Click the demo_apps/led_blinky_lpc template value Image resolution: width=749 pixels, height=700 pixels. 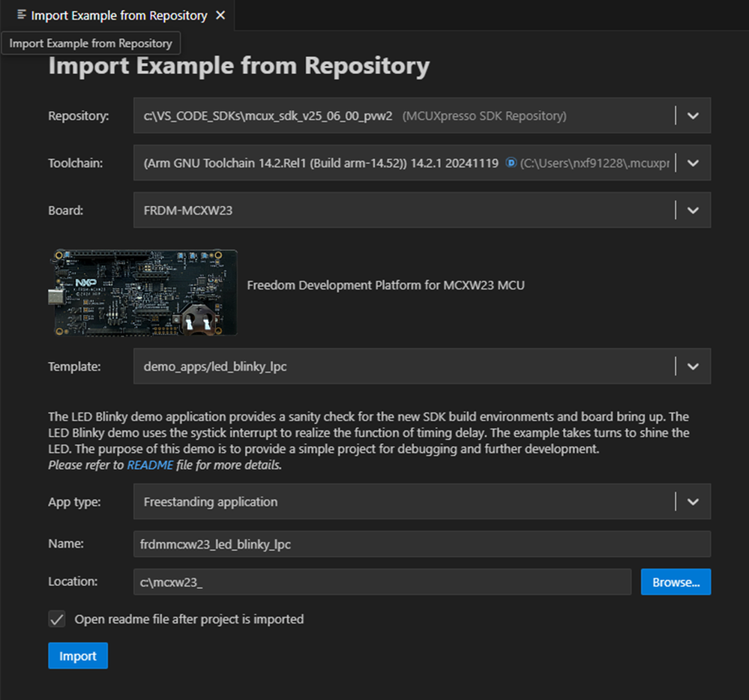pyautogui.click(x=215, y=367)
